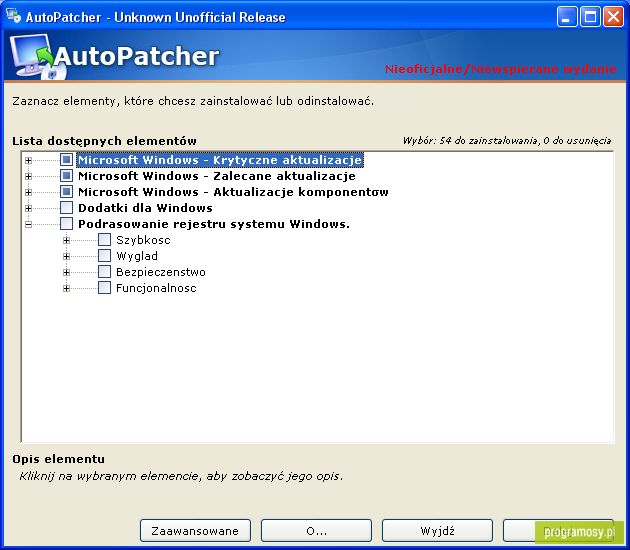
Task: Expand the Zalecane aktualizacje tree node
Action: click(x=28, y=176)
